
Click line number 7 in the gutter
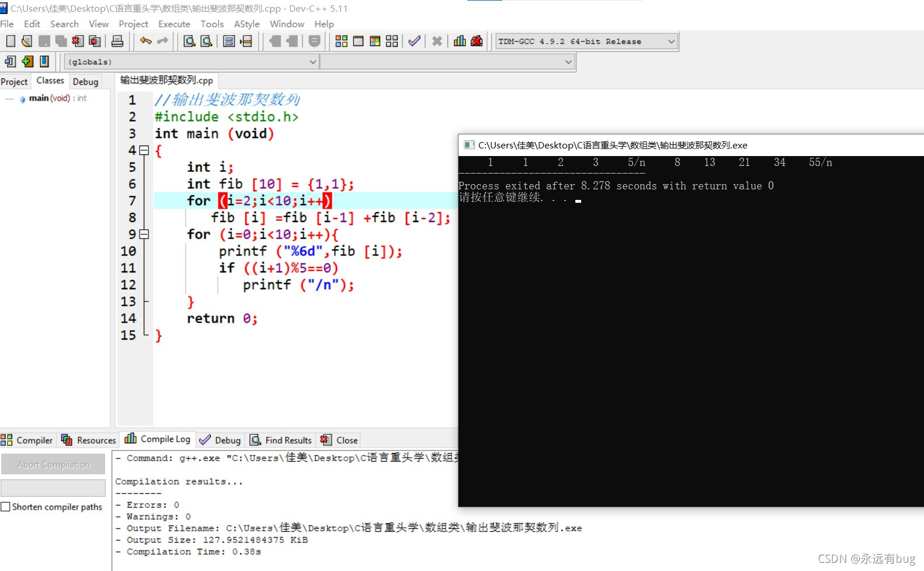(132, 201)
